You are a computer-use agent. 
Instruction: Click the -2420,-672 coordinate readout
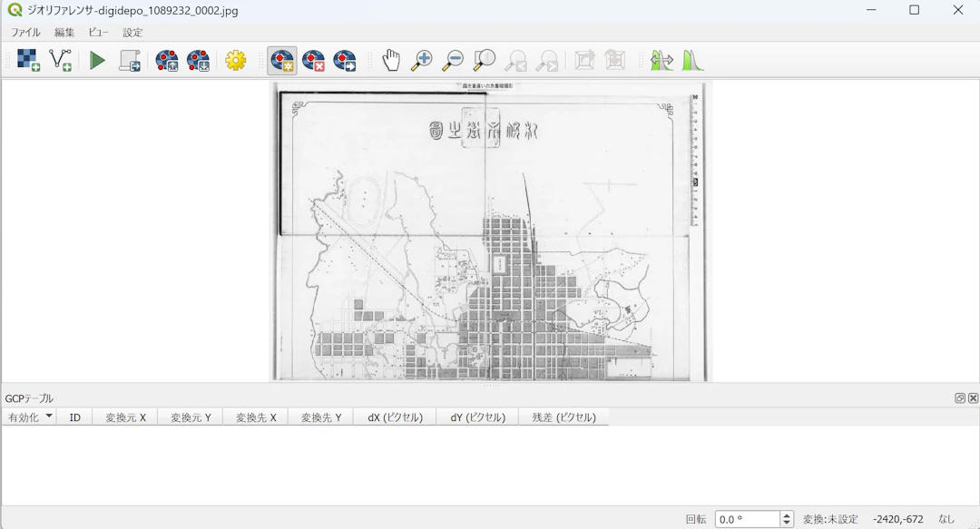(x=898, y=519)
